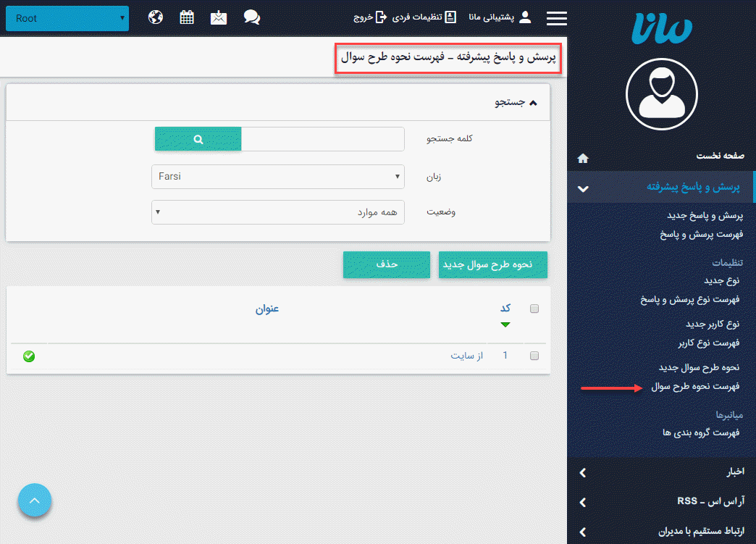Open the messages icon in the top bar
The image size is (756, 544).
pyautogui.click(x=219, y=17)
